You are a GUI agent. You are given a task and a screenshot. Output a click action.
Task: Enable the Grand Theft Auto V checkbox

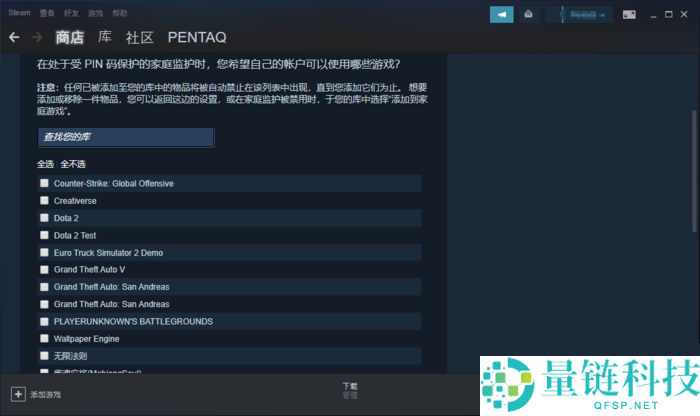[x=44, y=270]
